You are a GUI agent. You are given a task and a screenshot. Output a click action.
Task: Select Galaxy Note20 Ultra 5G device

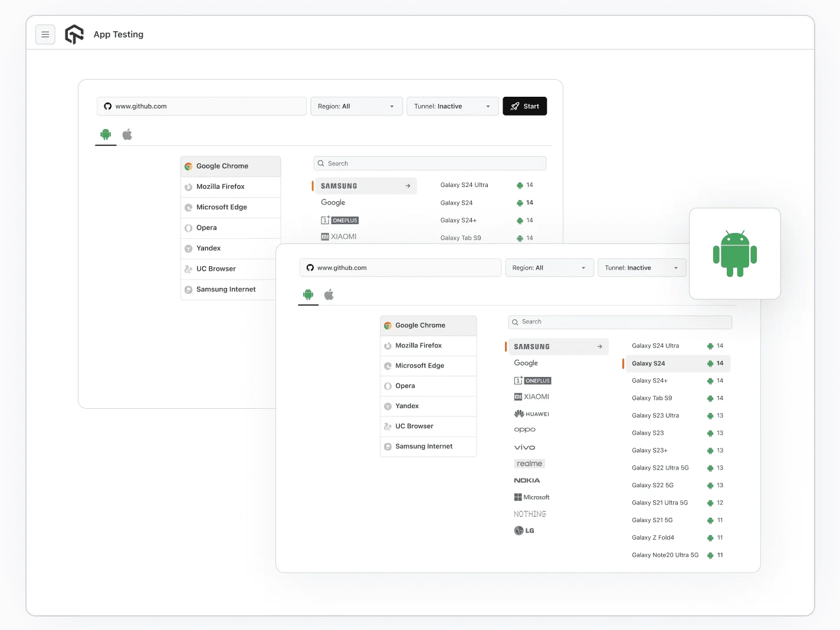coord(665,555)
